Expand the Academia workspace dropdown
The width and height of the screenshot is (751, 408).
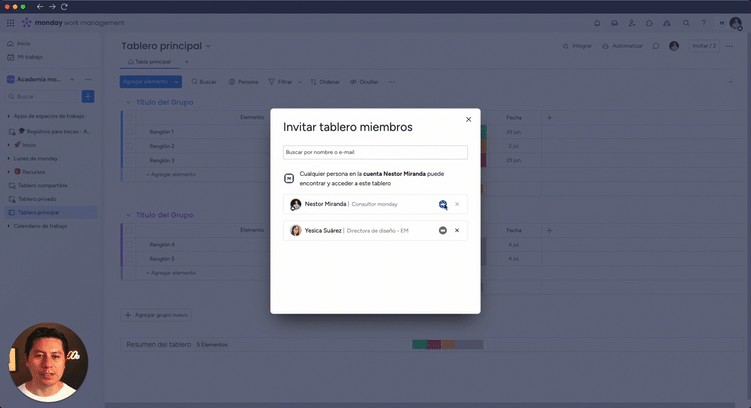pos(72,79)
